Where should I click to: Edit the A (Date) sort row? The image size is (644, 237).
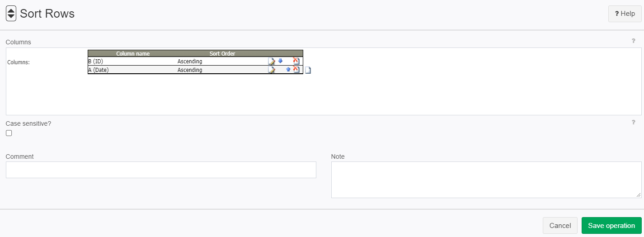coord(272,70)
